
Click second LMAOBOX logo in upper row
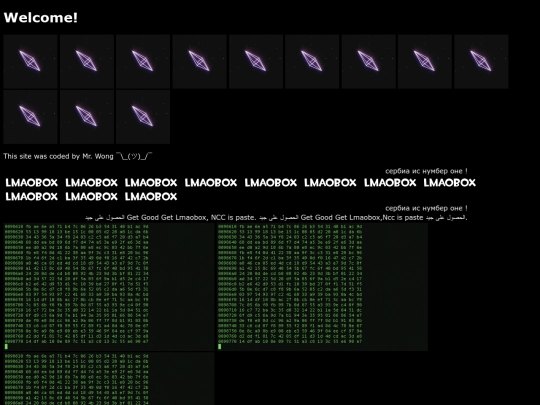pyautogui.click(x=92, y=183)
